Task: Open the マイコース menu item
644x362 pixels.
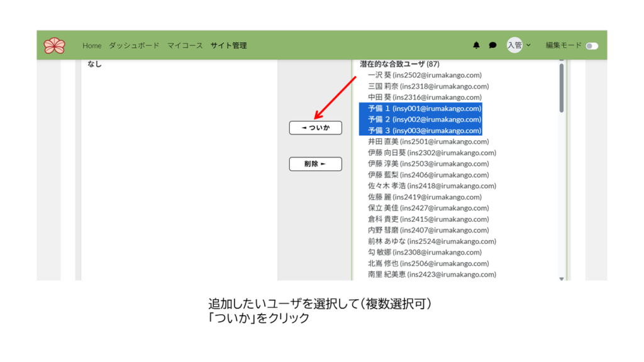Action: click(x=185, y=45)
